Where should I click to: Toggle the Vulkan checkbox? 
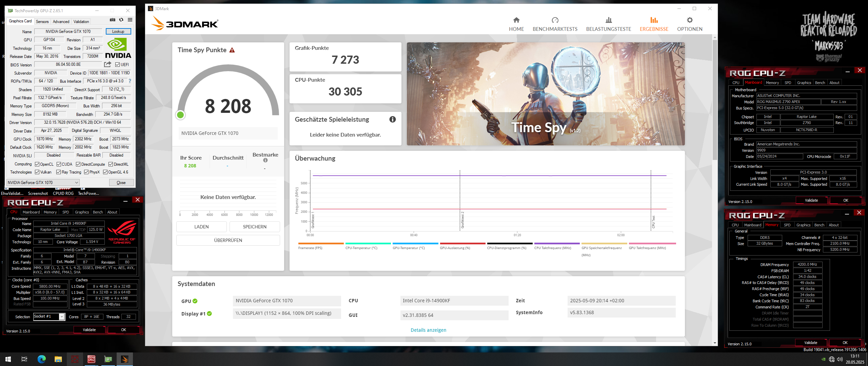tap(37, 172)
